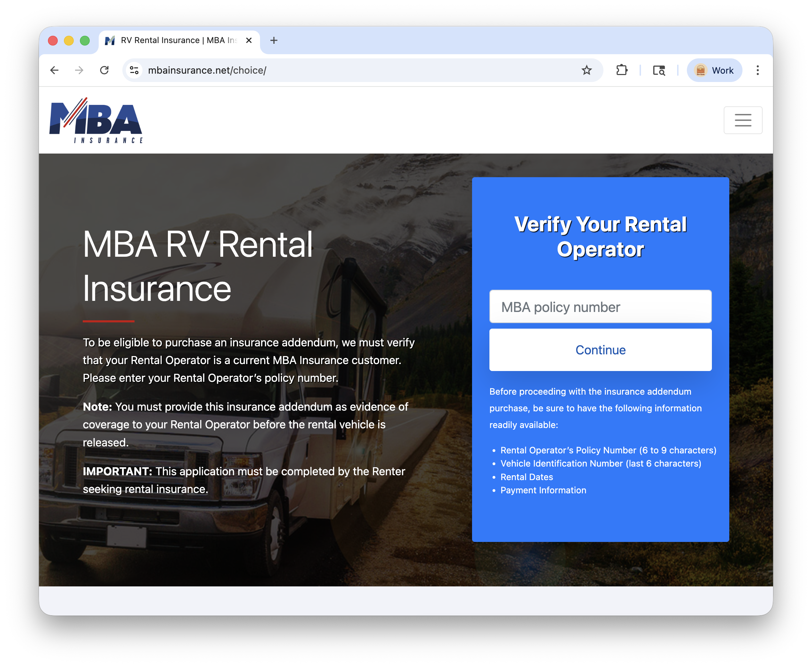Click the yellow minimize window button
Image resolution: width=812 pixels, height=667 pixels.
pos(69,40)
